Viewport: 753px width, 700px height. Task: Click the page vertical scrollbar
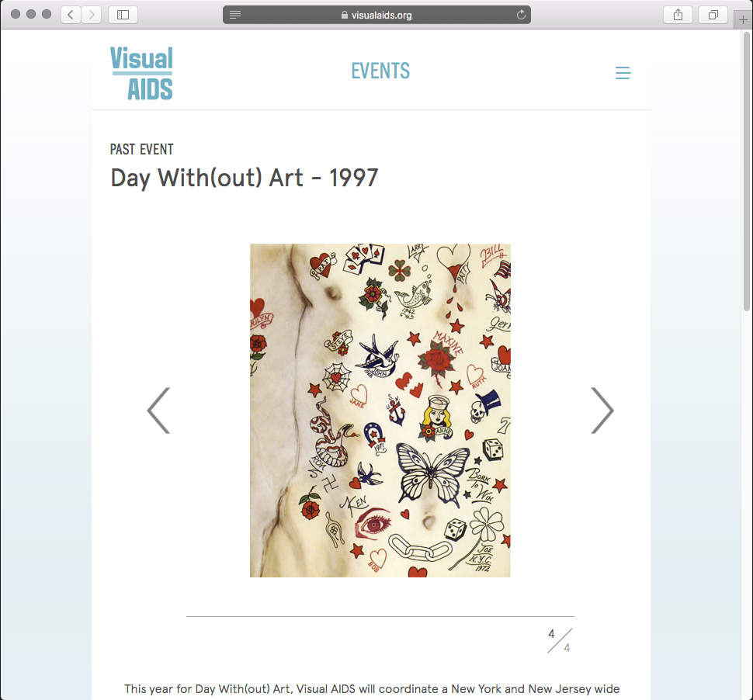(747, 173)
